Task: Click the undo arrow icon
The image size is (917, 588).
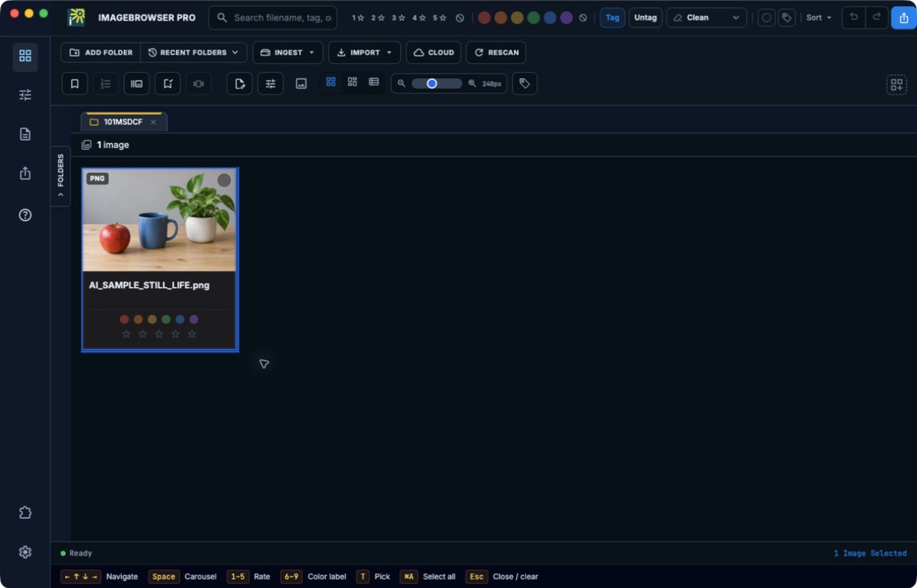Action: click(x=853, y=18)
